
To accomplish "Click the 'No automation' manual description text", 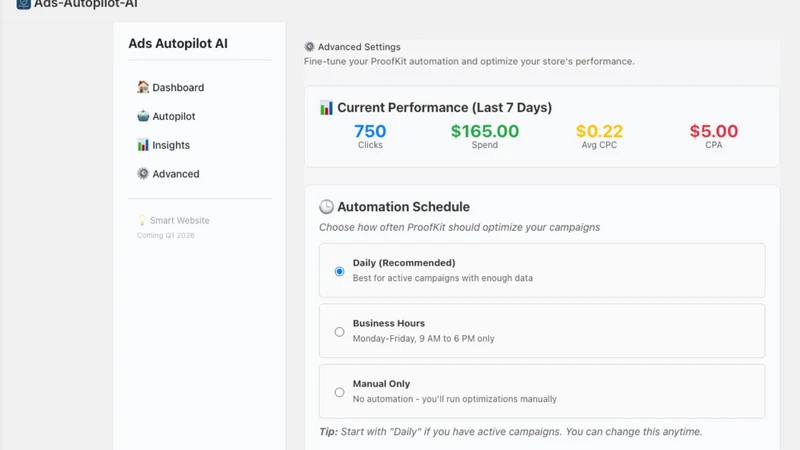I will (455, 399).
